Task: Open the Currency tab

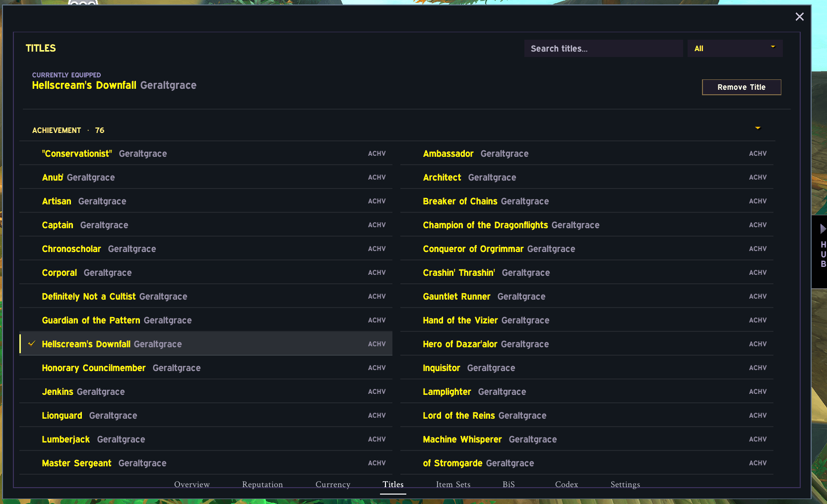Action: 333,485
